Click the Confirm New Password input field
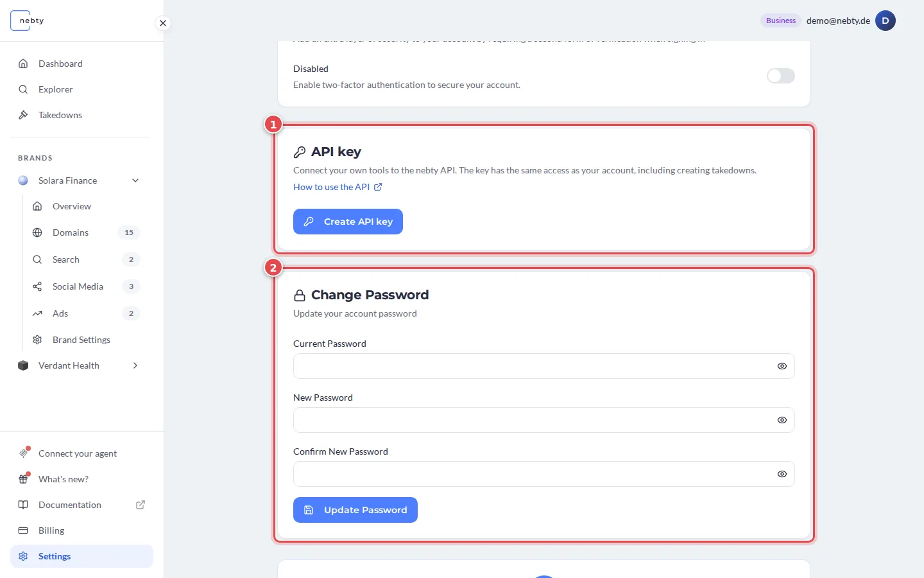924x578 pixels. point(544,474)
